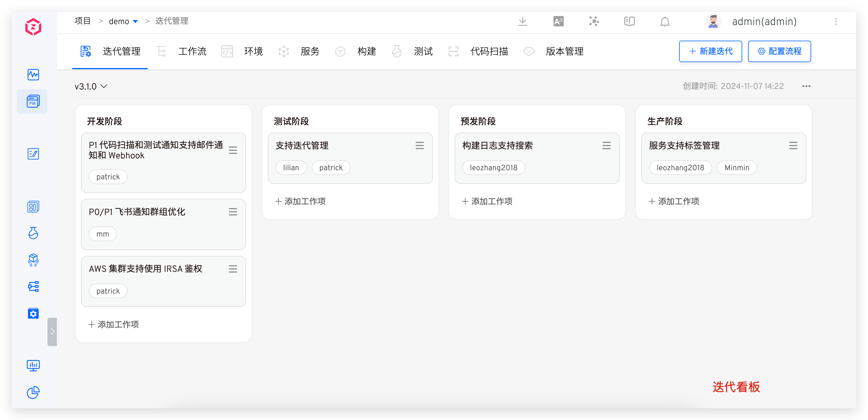Click the test flask sidebar icon
868x420 pixels.
click(x=33, y=233)
